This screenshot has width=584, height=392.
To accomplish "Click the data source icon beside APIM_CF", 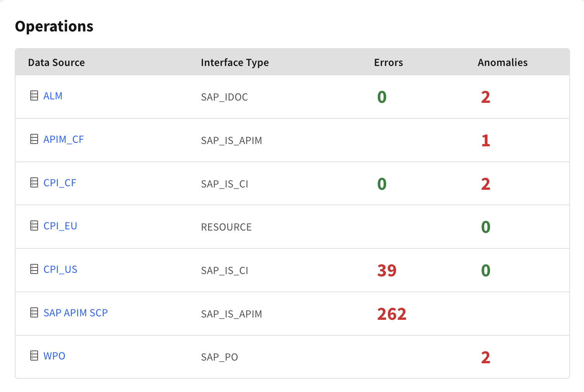I will [34, 139].
